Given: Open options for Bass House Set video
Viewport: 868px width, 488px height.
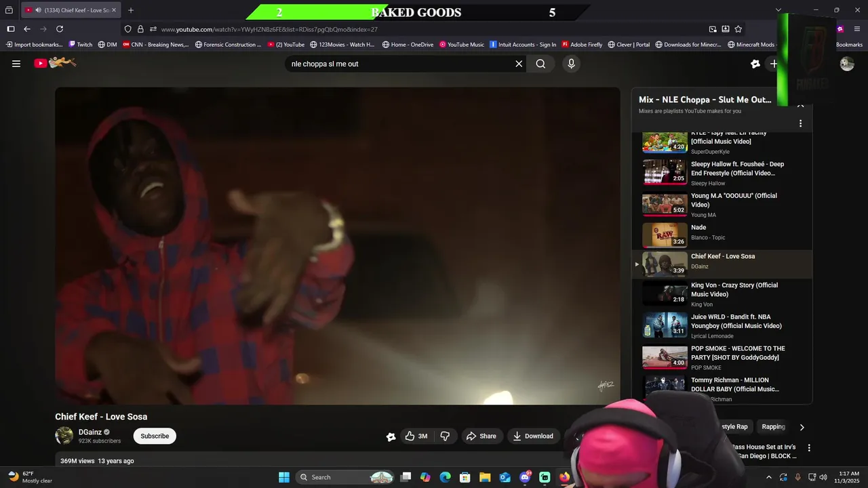Looking at the screenshot, I should pyautogui.click(x=809, y=448).
